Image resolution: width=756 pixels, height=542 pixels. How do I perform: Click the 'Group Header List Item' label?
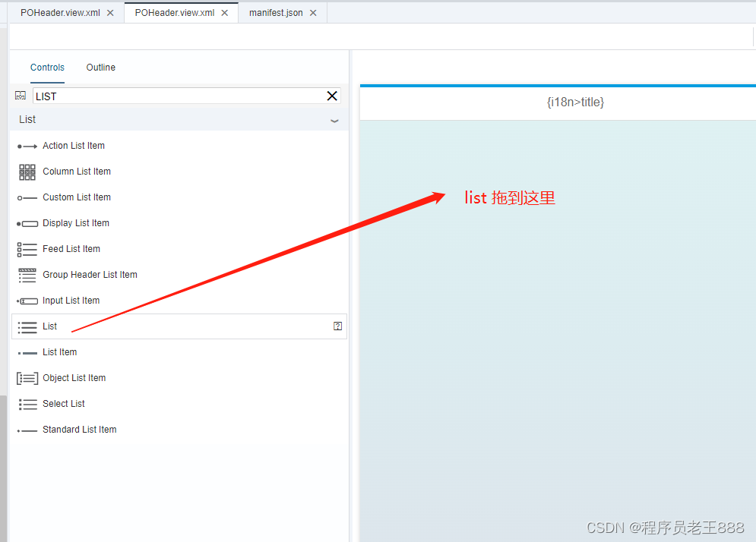(90, 275)
